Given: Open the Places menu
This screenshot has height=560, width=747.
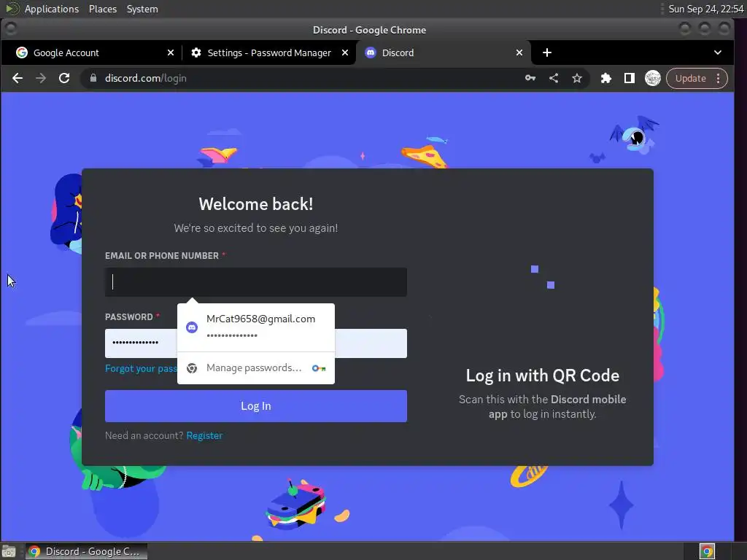Looking at the screenshot, I should coord(102,9).
